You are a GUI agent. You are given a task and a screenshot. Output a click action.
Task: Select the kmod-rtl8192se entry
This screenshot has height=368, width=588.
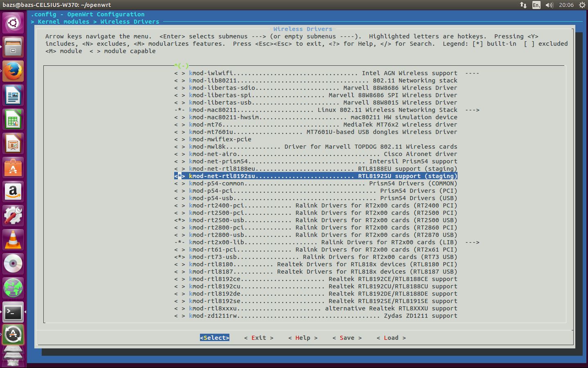coord(316,301)
